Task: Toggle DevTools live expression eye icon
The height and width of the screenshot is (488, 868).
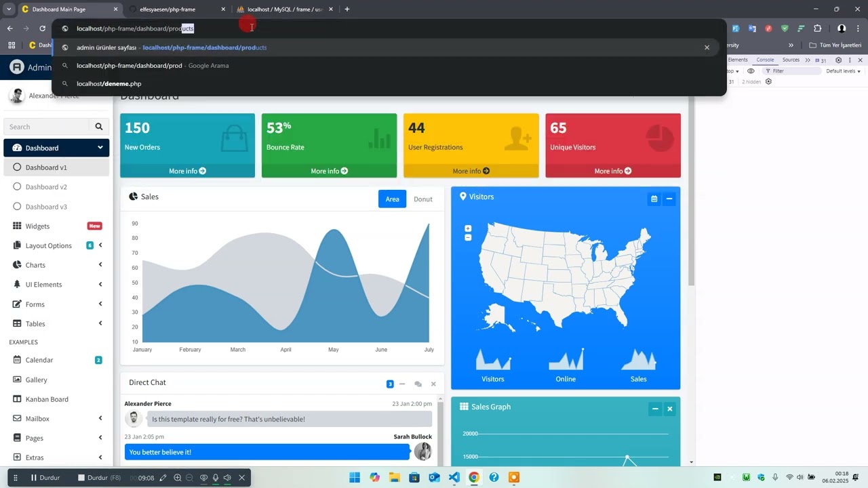Action: pos(751,70)
